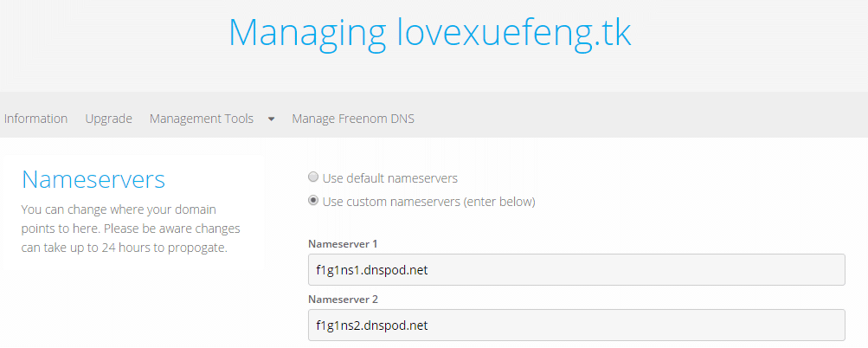868x348 pixels.
Task: Click the 'can take up to 24 hours' line
Action: 125,248
